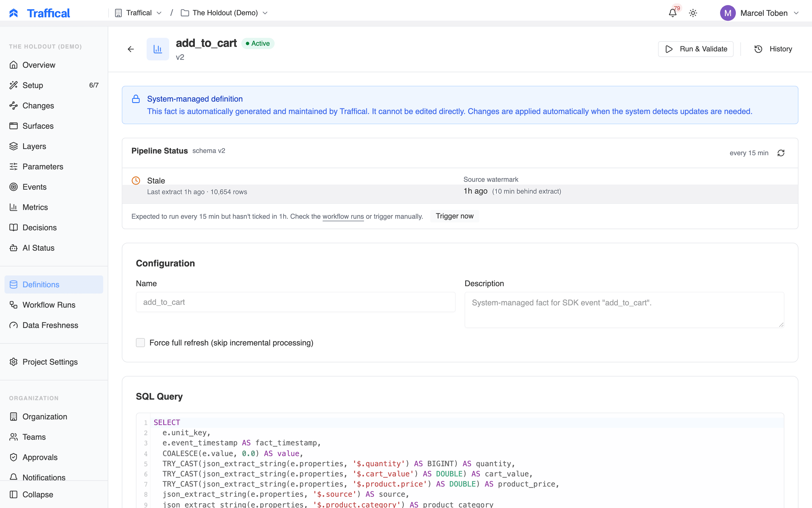Viewport: 812px width, 508px height.
Task: Click the Approvals shield icon
Action: (14, 457)
